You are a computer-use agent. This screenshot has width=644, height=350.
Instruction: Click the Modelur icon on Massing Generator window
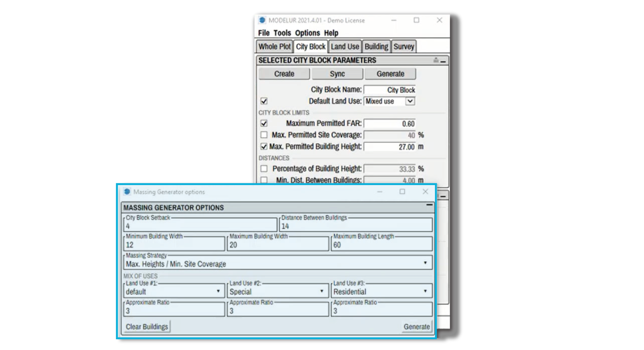(x=127, y=191)
